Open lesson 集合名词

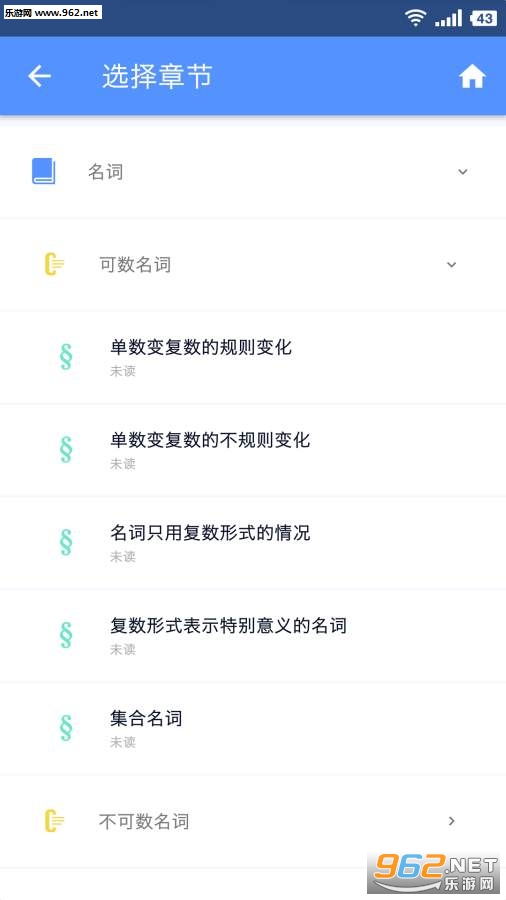point(253,729)
